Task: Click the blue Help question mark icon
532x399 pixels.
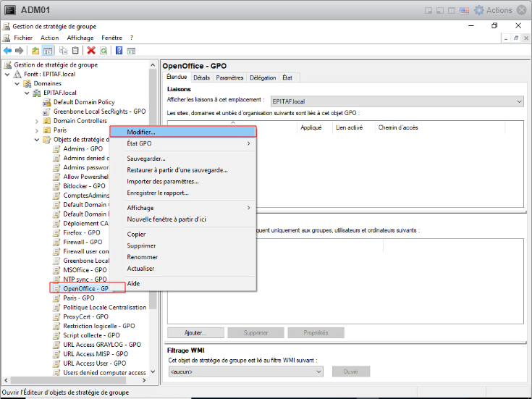Action: [119, 51]
